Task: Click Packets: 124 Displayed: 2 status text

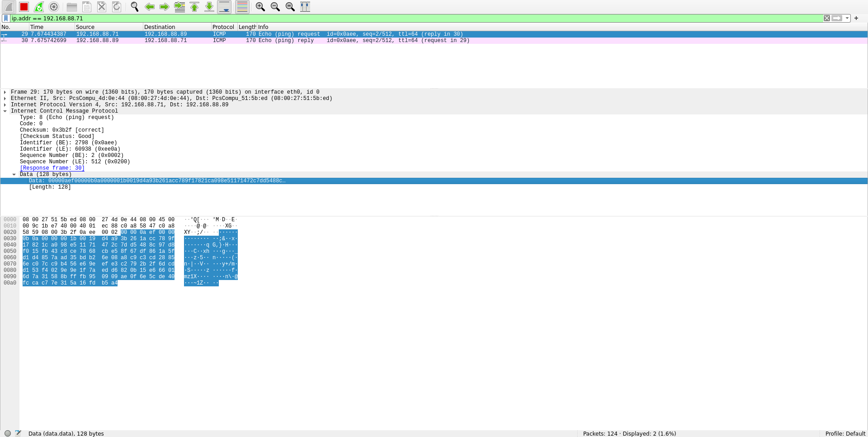Action: click(x=629, y=433)
